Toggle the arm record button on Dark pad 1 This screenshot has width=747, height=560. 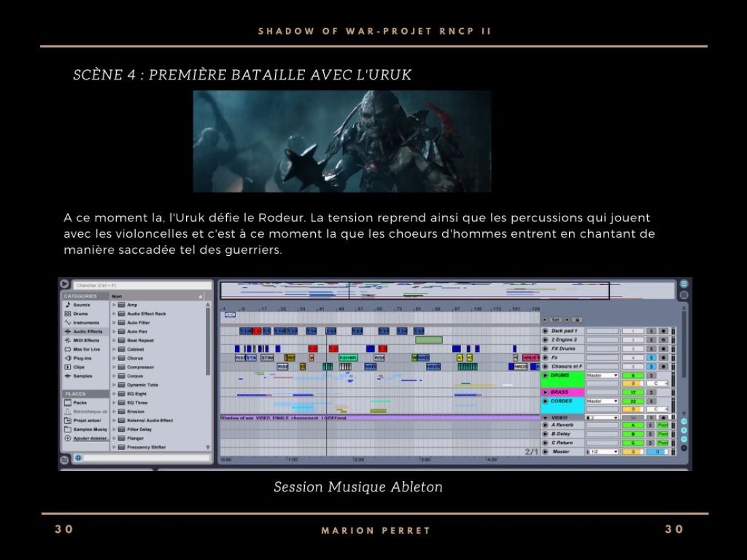pyautogui.click(x=663, y=331)
